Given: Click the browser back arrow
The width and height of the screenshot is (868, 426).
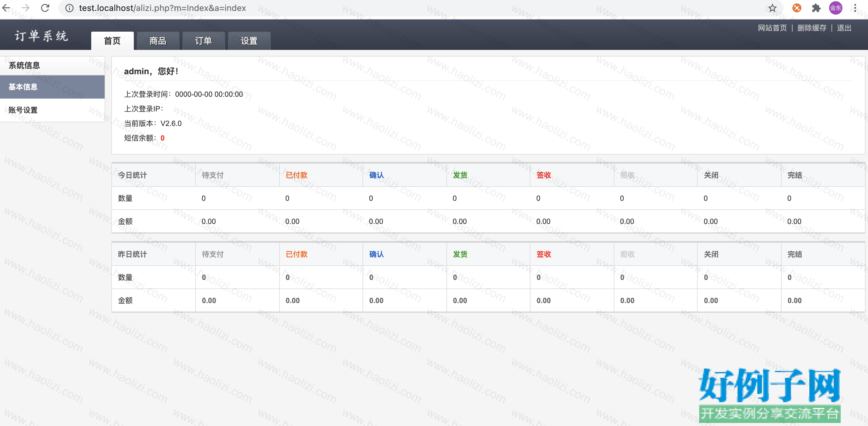Looking at the screenshot, I should click(x=6, y=8).
